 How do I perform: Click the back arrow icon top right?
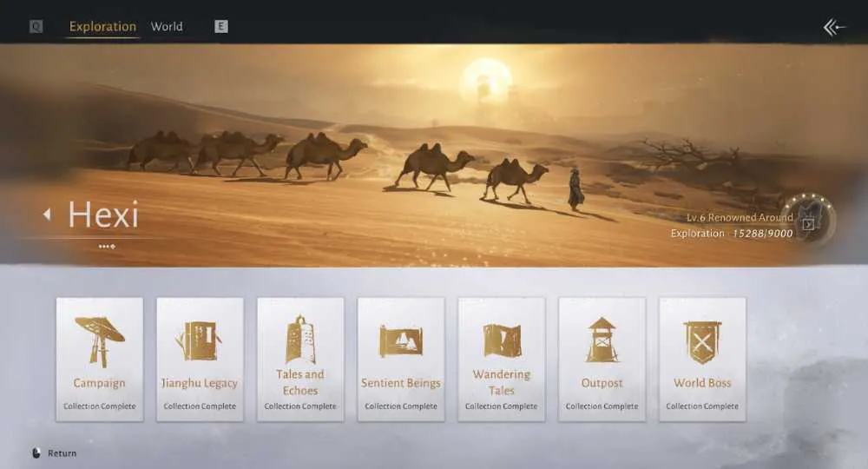tap(834, 27)
